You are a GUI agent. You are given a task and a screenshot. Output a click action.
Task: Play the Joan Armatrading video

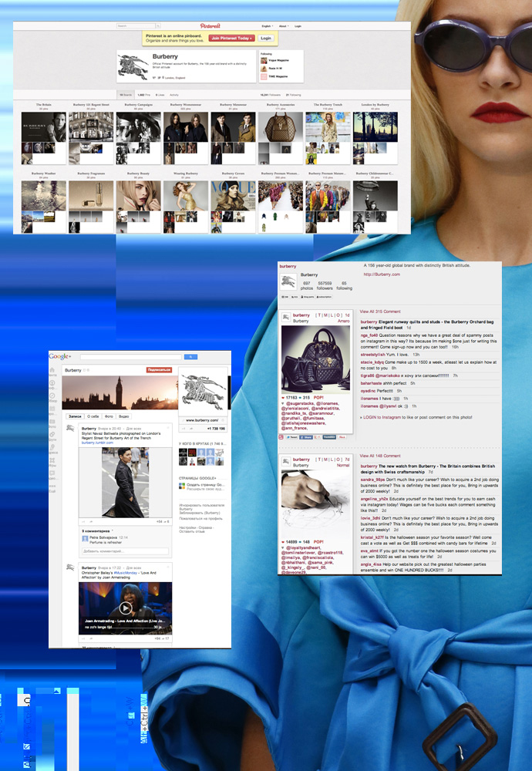point(126,608)
